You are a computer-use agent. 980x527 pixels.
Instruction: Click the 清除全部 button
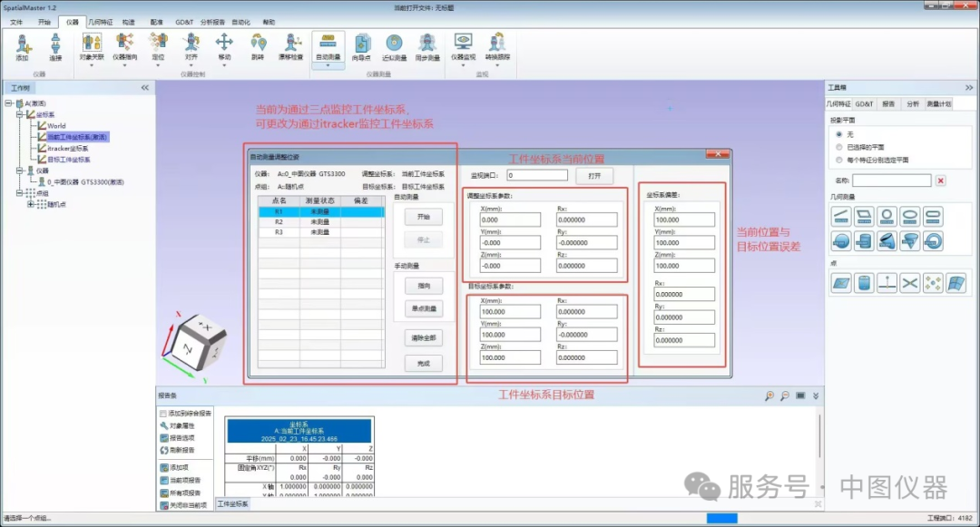point(424,337)
